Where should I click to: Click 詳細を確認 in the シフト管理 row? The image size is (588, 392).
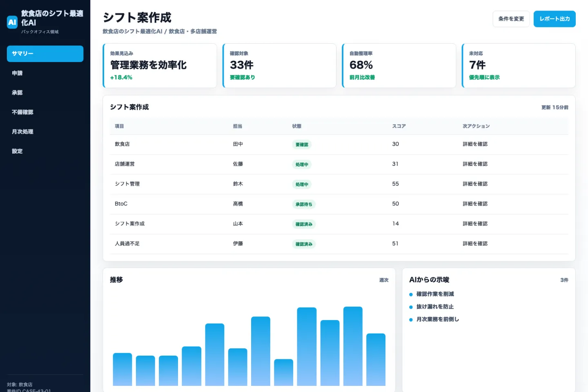[x=475, y=184]
